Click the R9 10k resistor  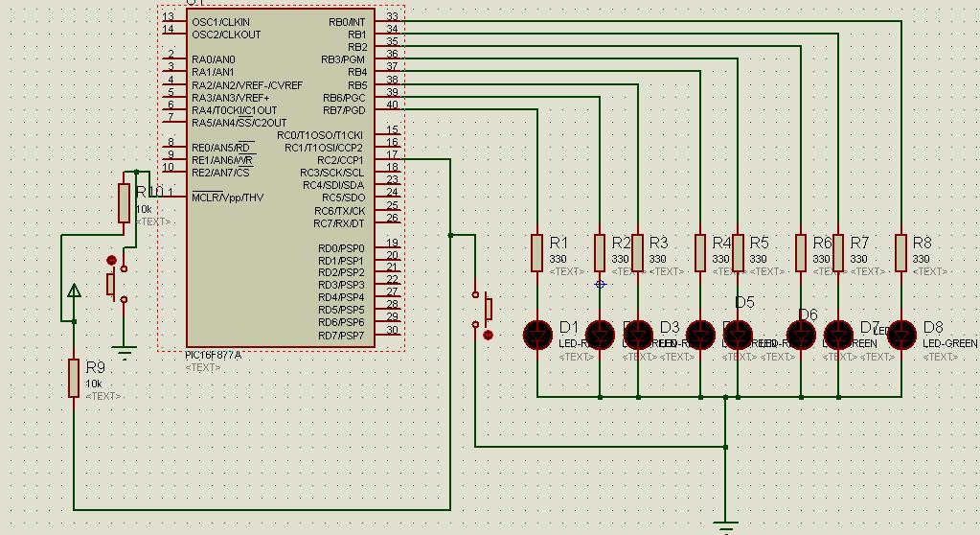[74, 377]
